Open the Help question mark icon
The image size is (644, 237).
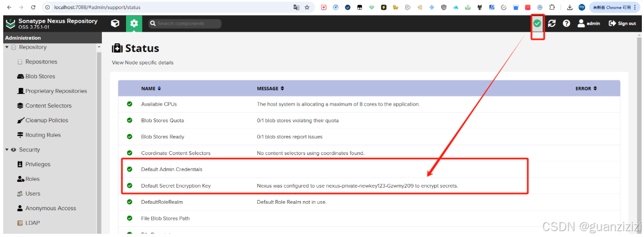566,24
